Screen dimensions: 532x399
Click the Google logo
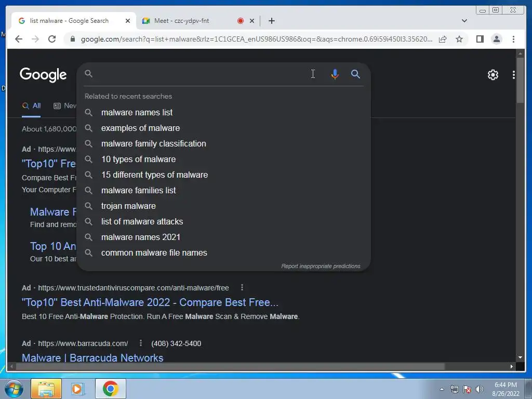pos(43,75)
